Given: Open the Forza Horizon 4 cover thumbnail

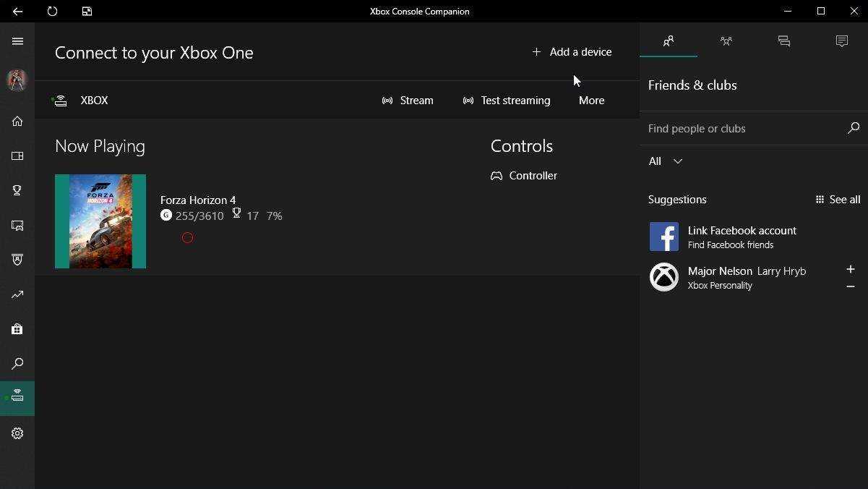Looking at the screenshot, I should 100,221.
